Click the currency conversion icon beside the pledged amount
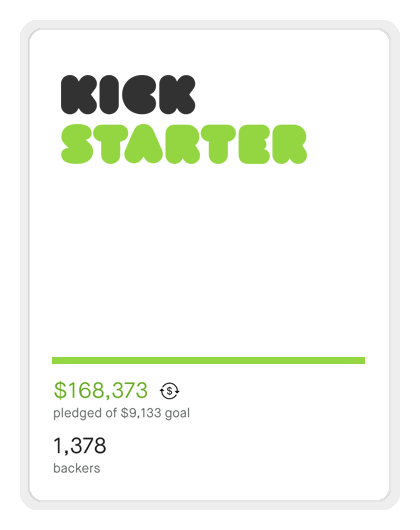 [x=169, y=391]
